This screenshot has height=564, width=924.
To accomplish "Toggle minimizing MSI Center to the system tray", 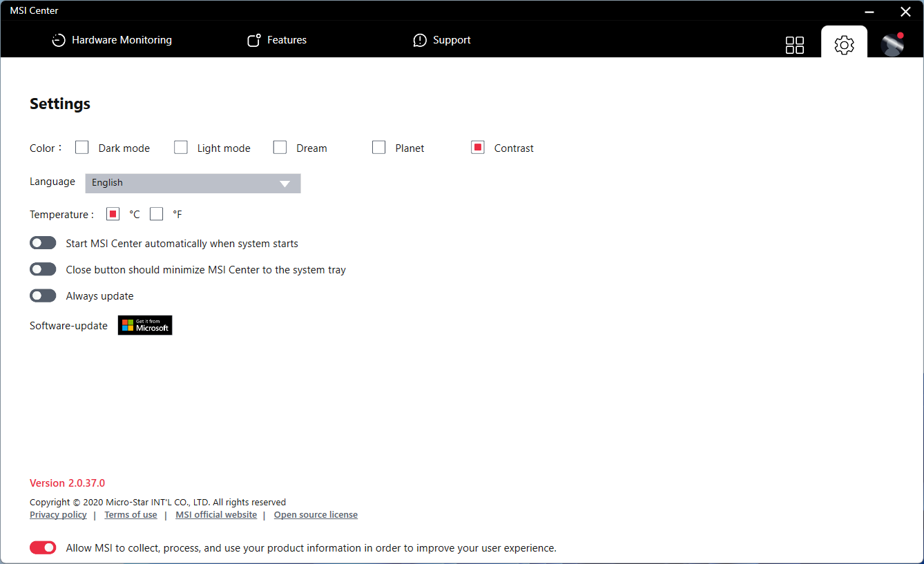I will tap(43, 269).
